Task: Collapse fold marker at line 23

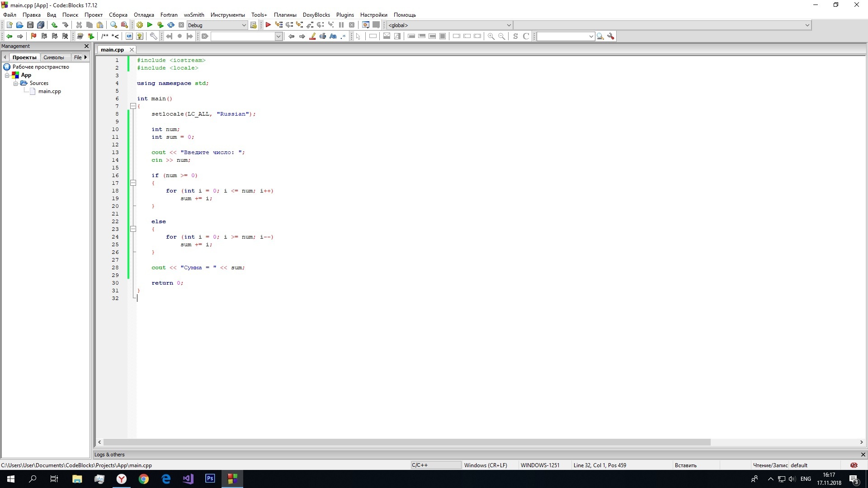Action: (133, 229)
